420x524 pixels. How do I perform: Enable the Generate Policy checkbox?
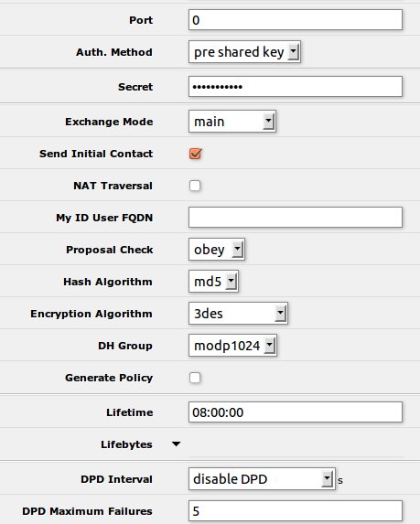coord(195,378)
